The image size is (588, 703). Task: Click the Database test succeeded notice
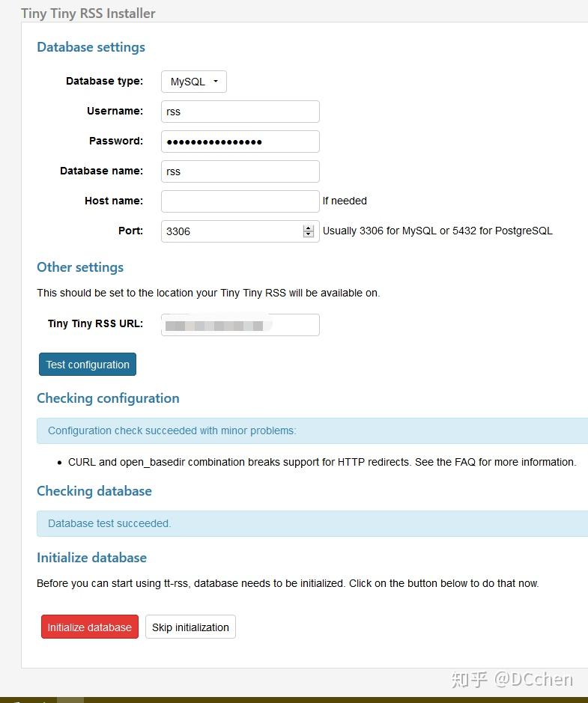(x=312, y=523)
